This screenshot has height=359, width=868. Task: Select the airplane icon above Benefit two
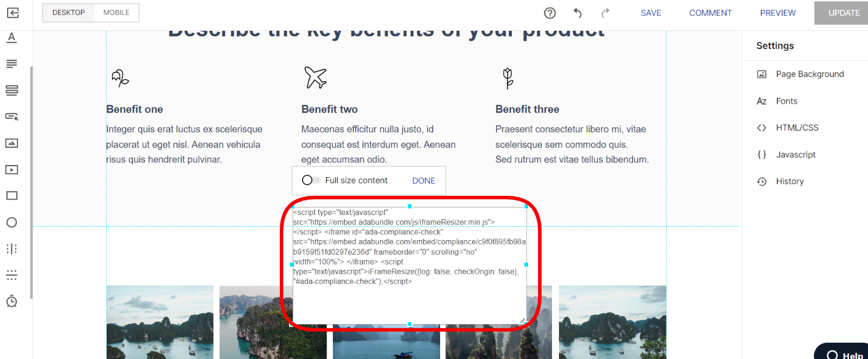315,77
